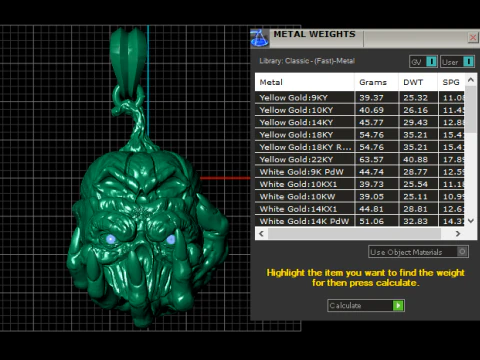Click the 32.83 DWT value
The image size is (480, 360).
(x=415, y=221)
